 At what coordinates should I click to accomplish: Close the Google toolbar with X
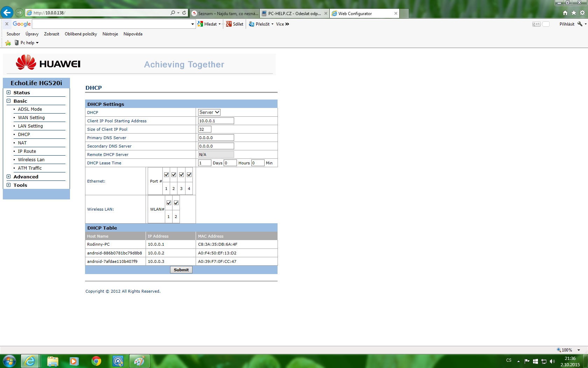point(7,24)
